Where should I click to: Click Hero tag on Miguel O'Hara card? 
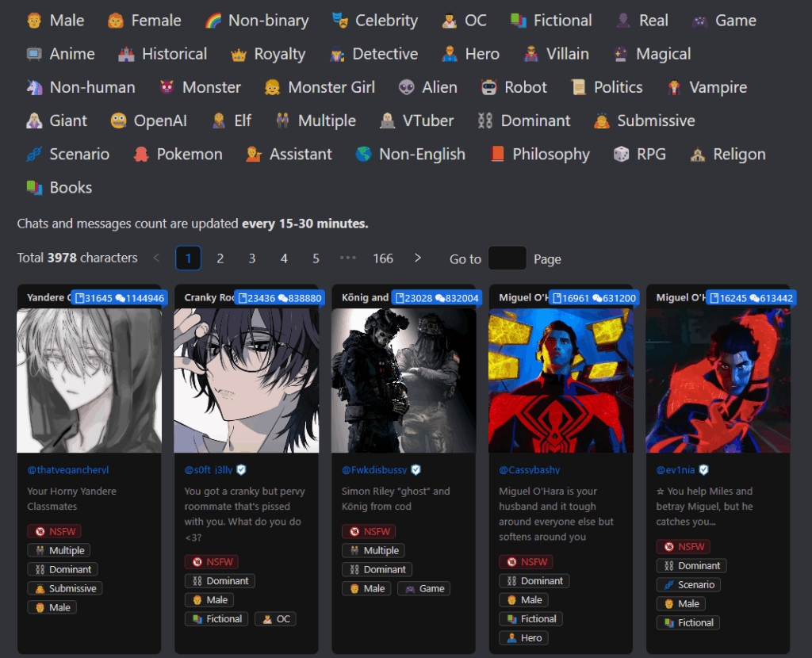tap(523, 638)
